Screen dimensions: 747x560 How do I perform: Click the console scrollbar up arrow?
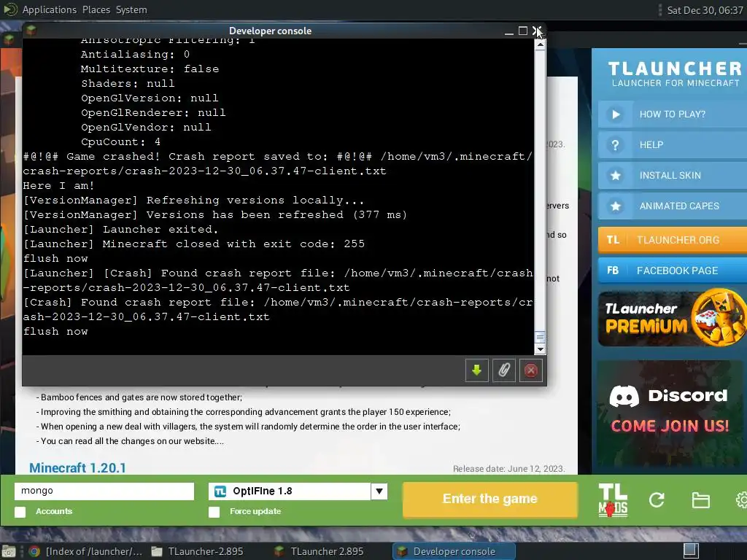pos(540,45)
